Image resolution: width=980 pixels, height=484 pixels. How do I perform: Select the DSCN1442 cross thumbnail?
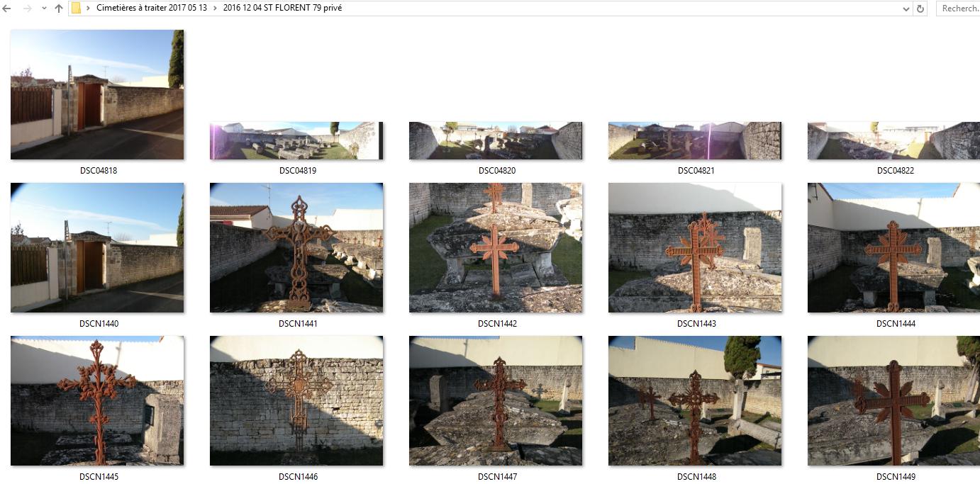(496, 247)
